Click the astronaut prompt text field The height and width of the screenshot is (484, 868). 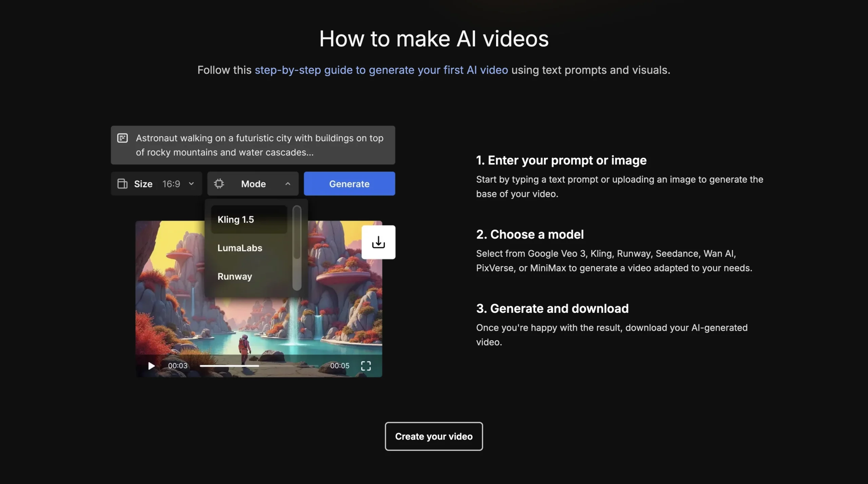click(253, 145)
